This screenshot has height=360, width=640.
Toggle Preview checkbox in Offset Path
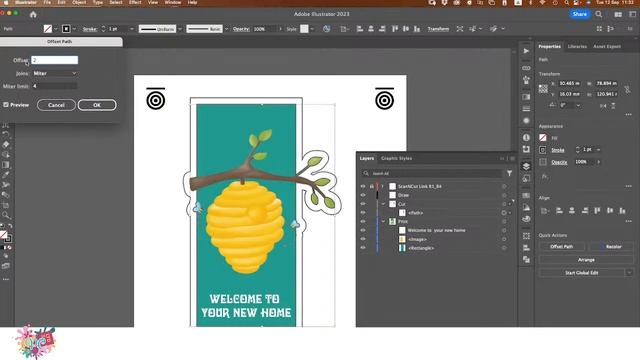coord(6,105)
